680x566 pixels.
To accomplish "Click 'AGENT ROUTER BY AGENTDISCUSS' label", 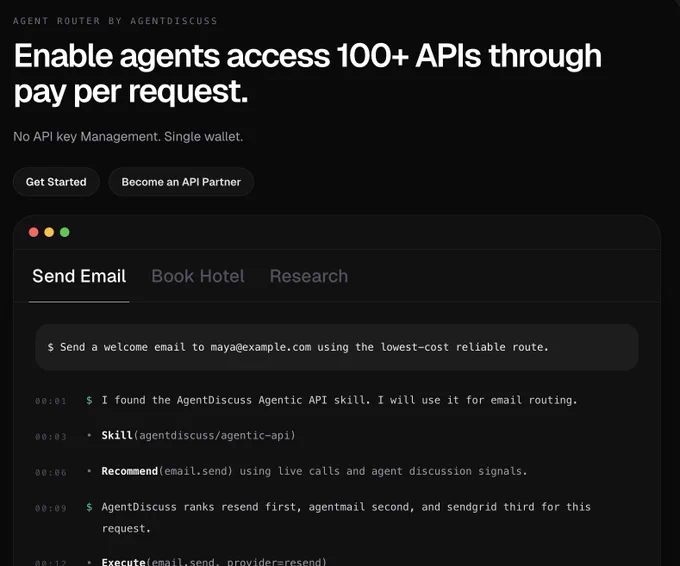I will click(115, 21).
